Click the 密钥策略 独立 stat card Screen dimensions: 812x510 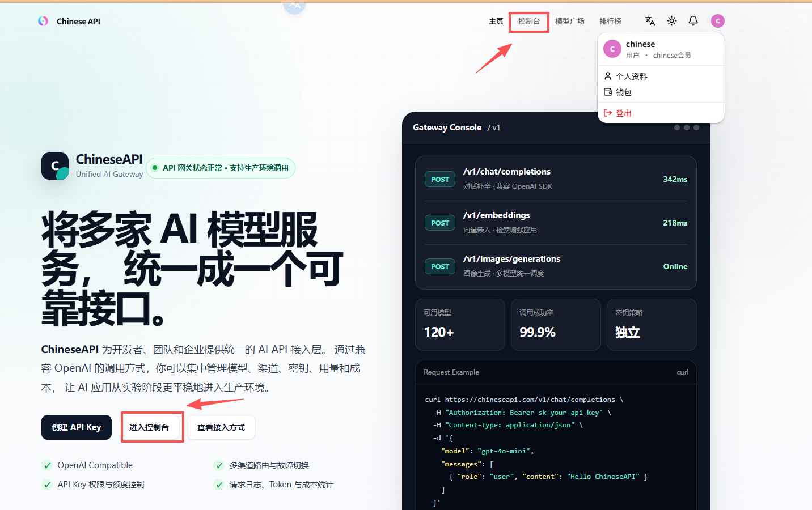[652, 325]
